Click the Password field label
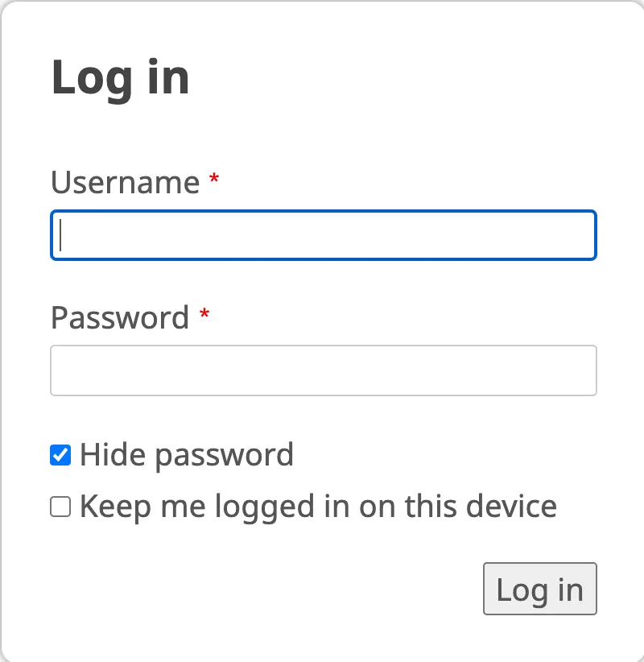The image size is (644, 662). coord(119,318)
